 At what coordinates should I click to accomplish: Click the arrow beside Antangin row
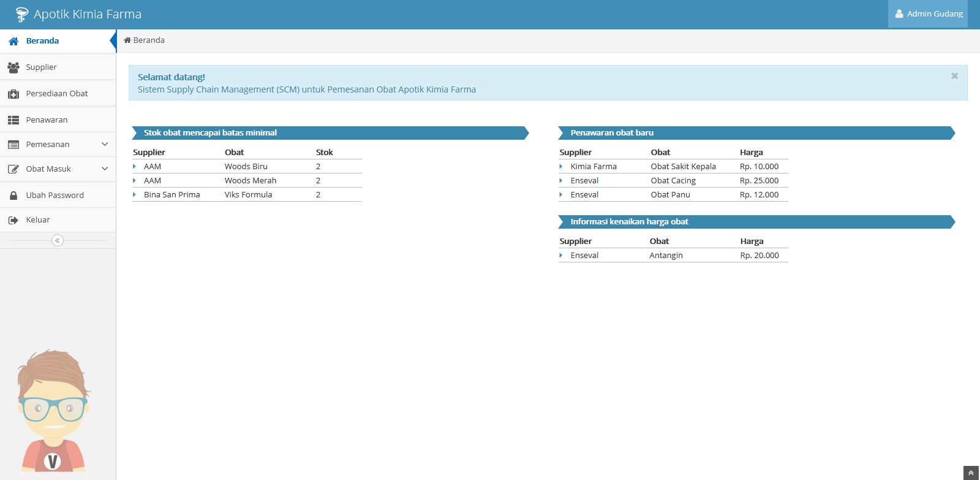(560, 255)
